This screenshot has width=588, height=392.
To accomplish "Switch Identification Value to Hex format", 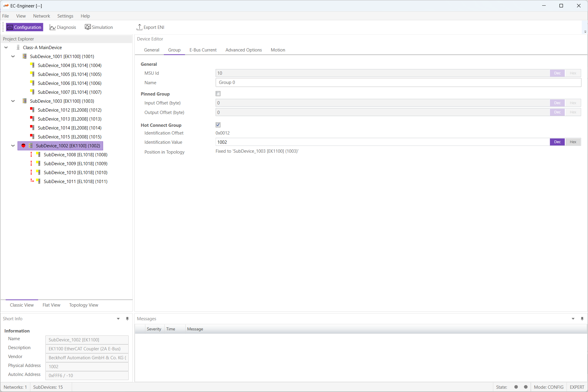I will pos(573,142).
